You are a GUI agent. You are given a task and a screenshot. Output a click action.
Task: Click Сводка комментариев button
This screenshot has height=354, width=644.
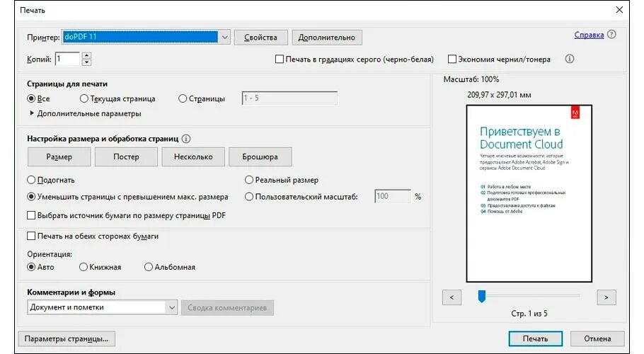click(227, 307)
